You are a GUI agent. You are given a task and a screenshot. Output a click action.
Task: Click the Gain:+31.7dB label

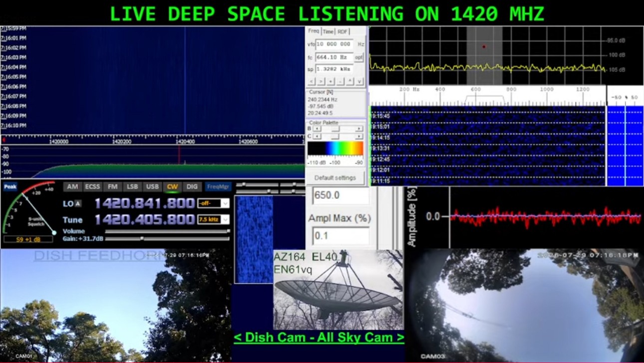point(83,239)
